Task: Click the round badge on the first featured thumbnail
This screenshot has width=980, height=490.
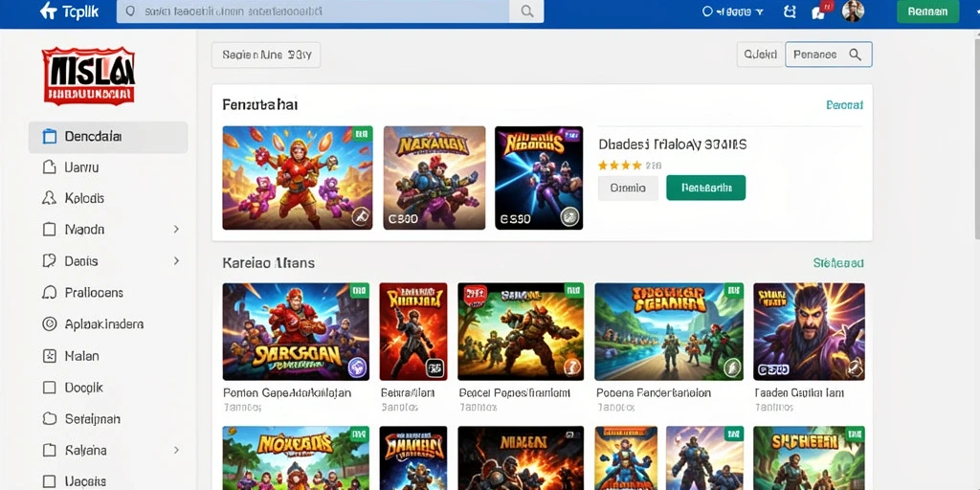Action: [360, 217]
